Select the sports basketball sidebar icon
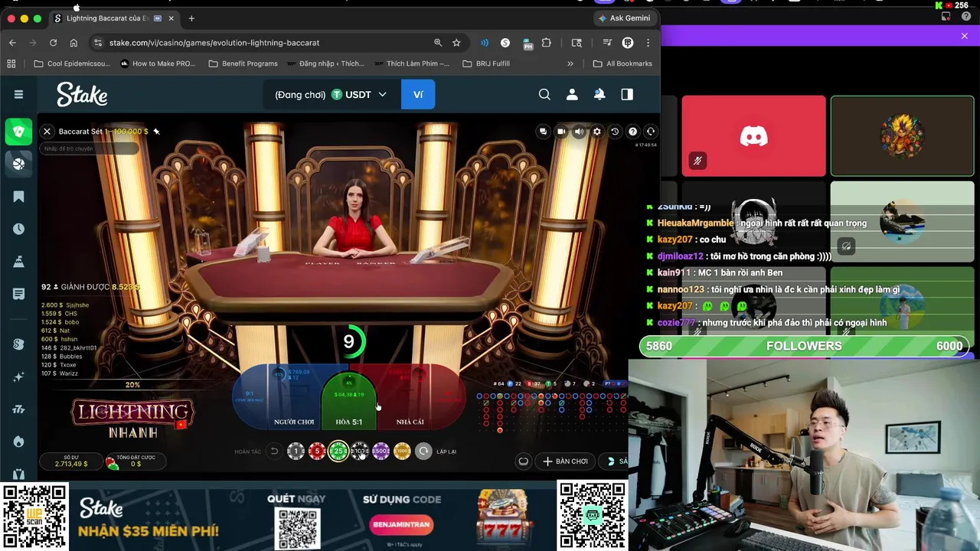The width and height of the screenshot is (980, 551). [x=18, y=163]
